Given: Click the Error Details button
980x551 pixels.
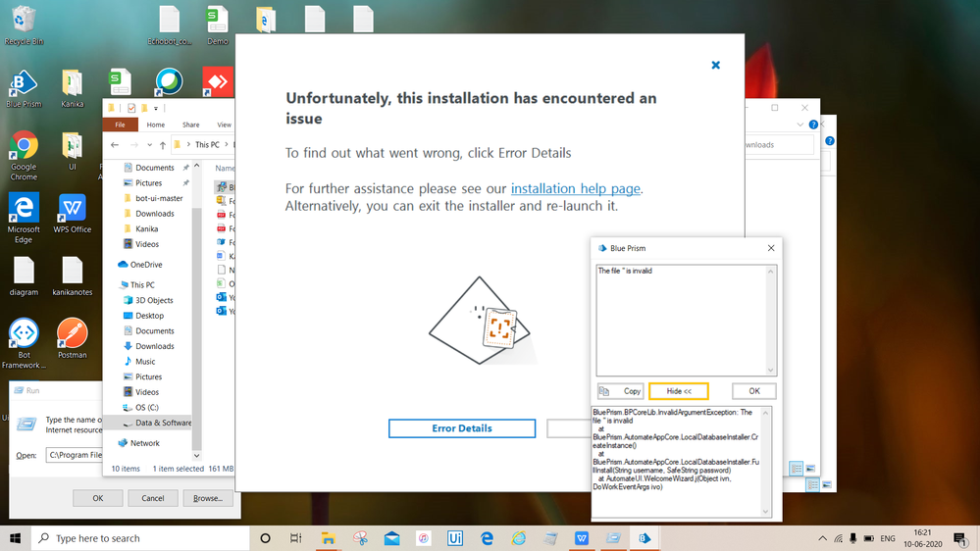Looking at the screenshot, I should pos(462,427).
